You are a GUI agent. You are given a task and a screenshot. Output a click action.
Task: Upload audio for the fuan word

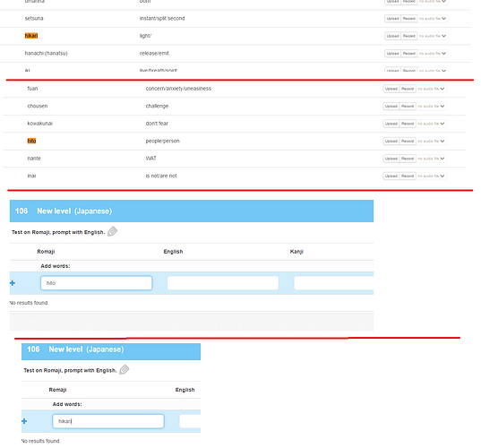[x=391, y=89]
